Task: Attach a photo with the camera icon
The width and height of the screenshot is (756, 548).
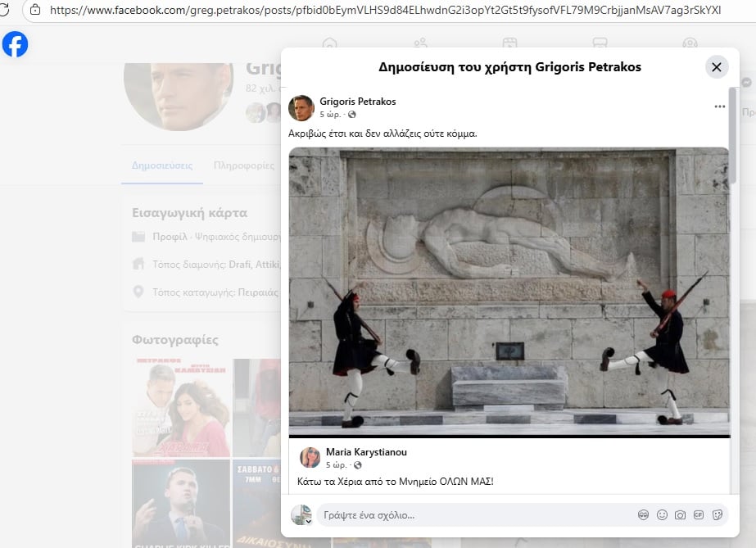Action: point(680,515)
